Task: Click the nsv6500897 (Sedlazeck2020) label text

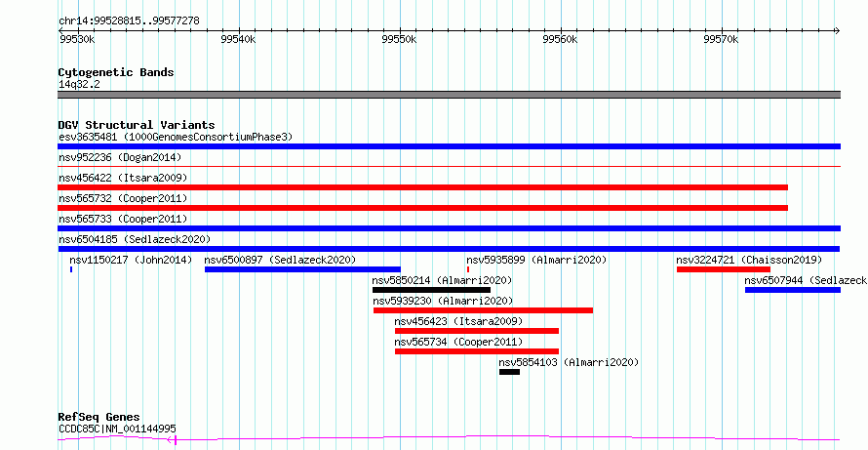Action: click(281, 260)
